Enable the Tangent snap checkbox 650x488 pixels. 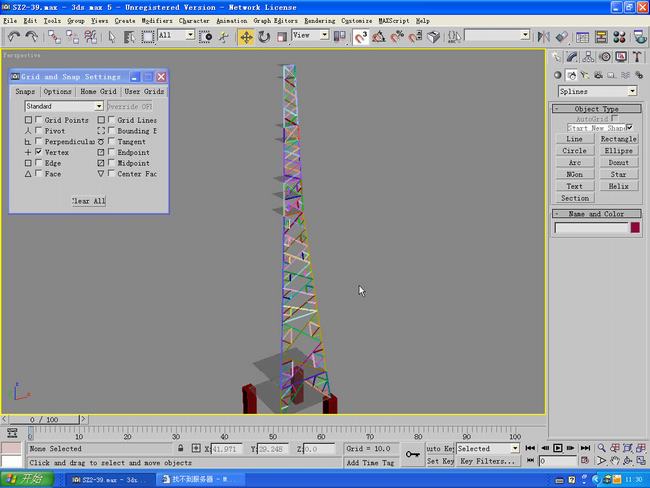(x=111, y=141)
